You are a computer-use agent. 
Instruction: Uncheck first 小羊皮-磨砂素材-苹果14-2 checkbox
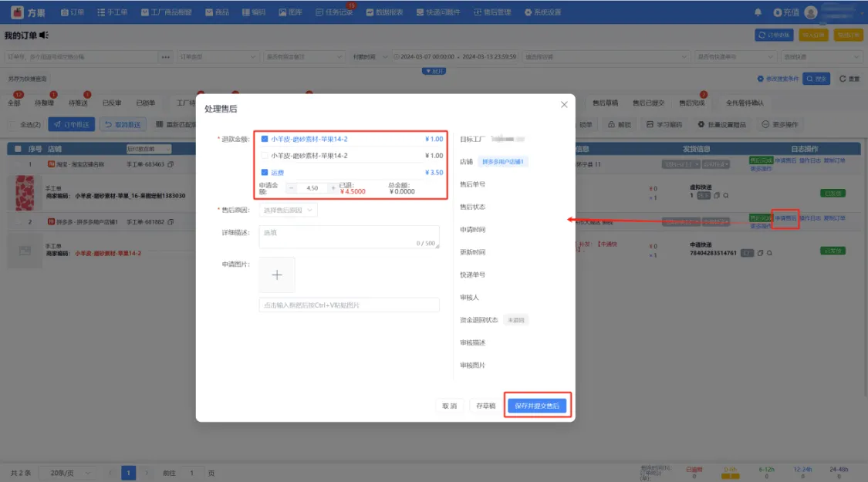pos(265,139)
